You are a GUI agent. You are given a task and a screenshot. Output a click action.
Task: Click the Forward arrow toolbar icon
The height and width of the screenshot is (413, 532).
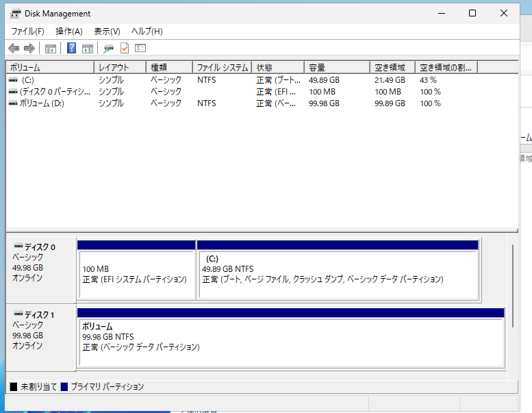(x=29, y=48)
